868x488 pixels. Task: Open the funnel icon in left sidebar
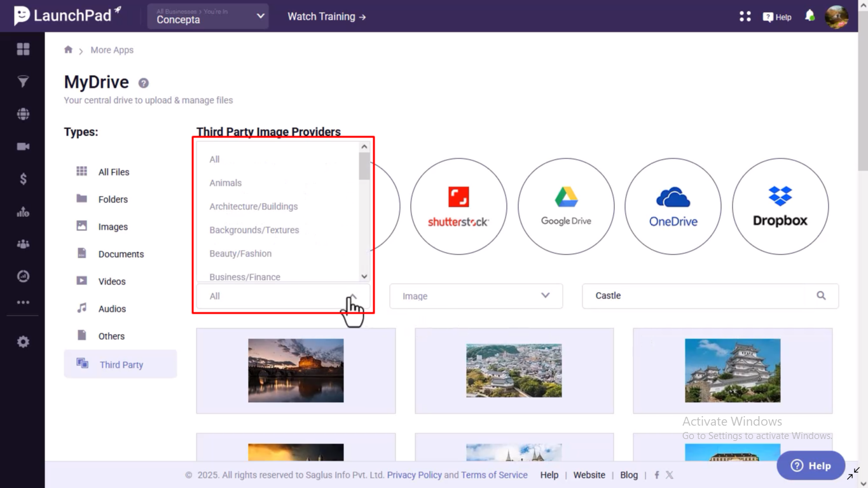[23, 81]
